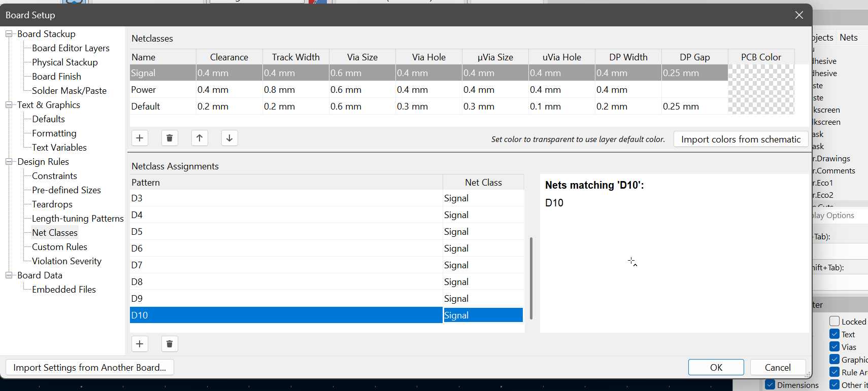Screen dimensions: 868x391
Task: Delete the selected netclass using trash icon
Action: pyautogui.click(x=170, y=138)
